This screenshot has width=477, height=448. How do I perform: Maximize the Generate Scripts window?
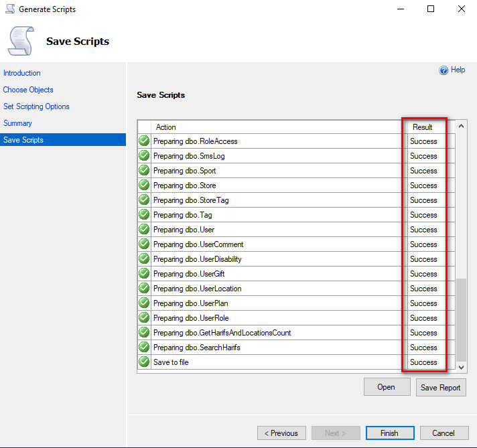[431, 9]
